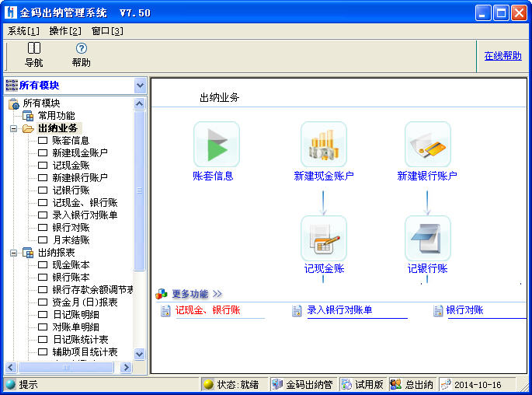532x395 pixels.
Task: Click the 提示 globe icon in status bar
Action: [x=11, y=384]
